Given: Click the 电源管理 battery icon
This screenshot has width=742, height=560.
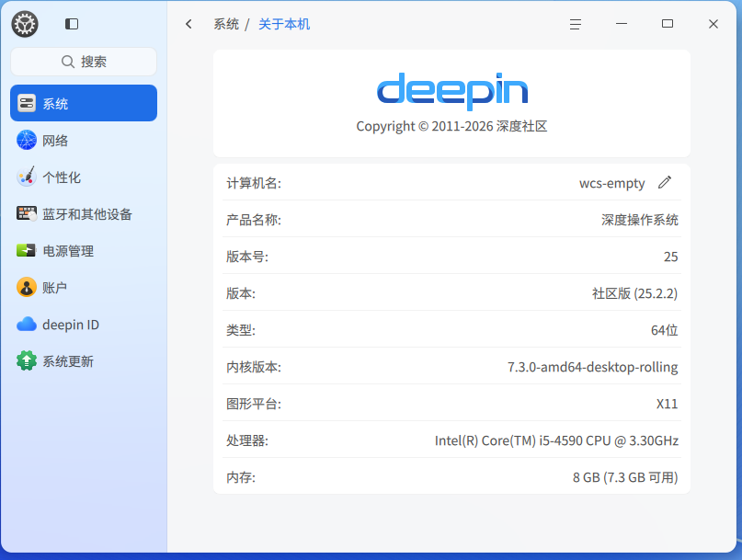Looking at the screenshot, I should pos(27,250).
